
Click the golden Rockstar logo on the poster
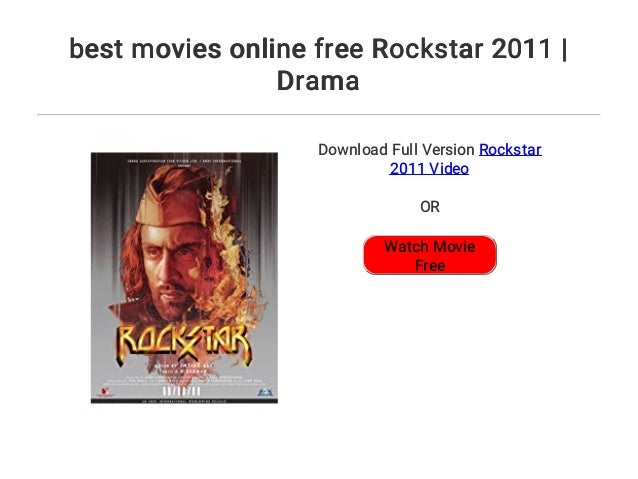pyautogui.click(x=184, y=344)
